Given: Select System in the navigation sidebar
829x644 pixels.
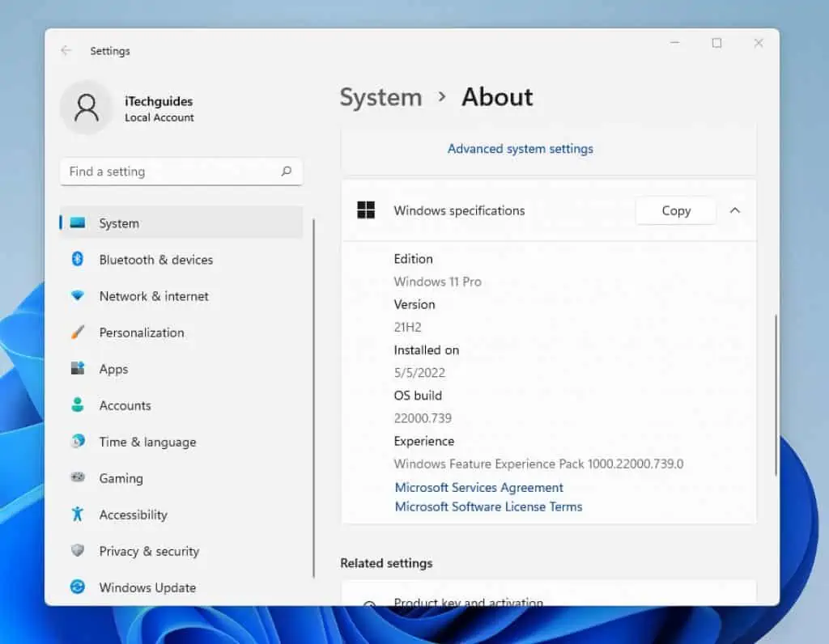Looking at the screenshot, I should point(118,222).
